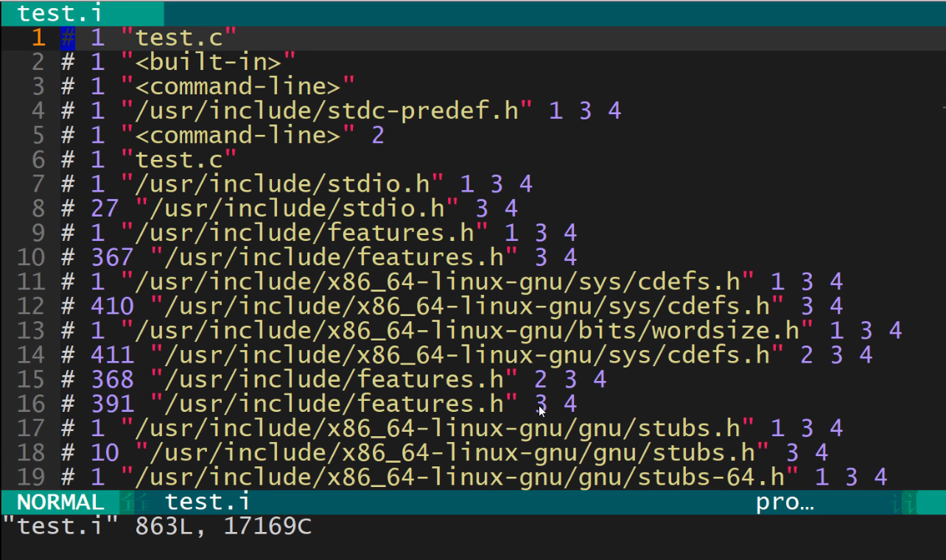Click the gnu/stubs-64.h path on line 19
946x560 pixels.
tap(459, 476)
